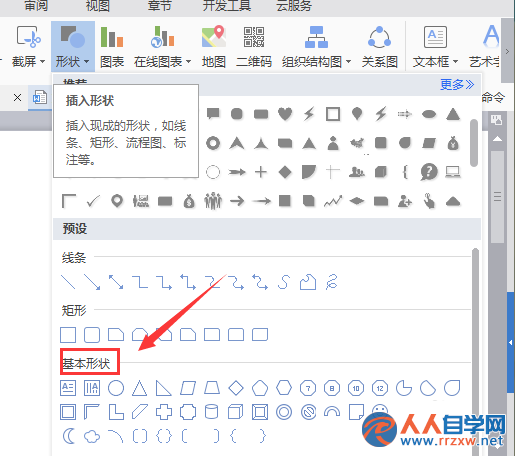
Task: Select the pie basic shape
Action: (x=404, y=388)
